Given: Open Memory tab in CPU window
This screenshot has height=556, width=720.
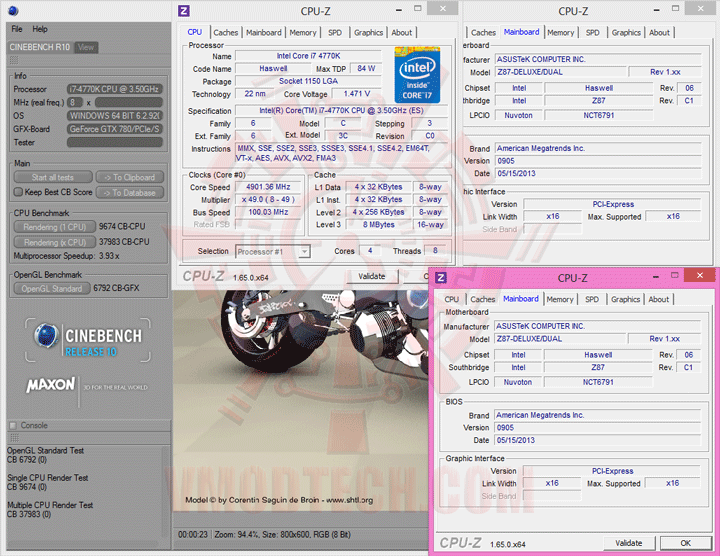Looking at the screenshot, I should tap(303, 33).
